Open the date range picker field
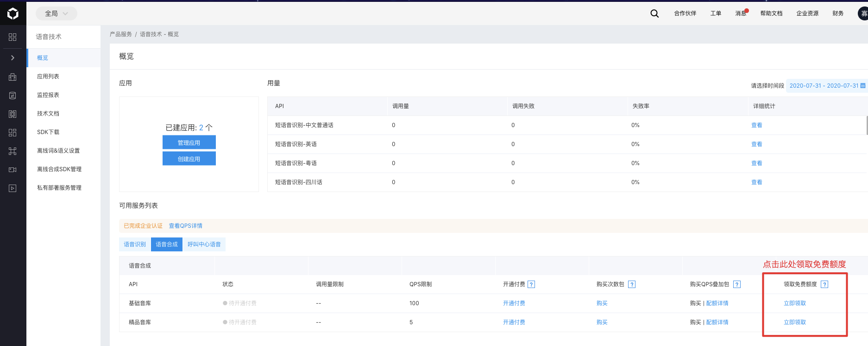This screenshot has height=346, width=868. click(x=827, y=86)
